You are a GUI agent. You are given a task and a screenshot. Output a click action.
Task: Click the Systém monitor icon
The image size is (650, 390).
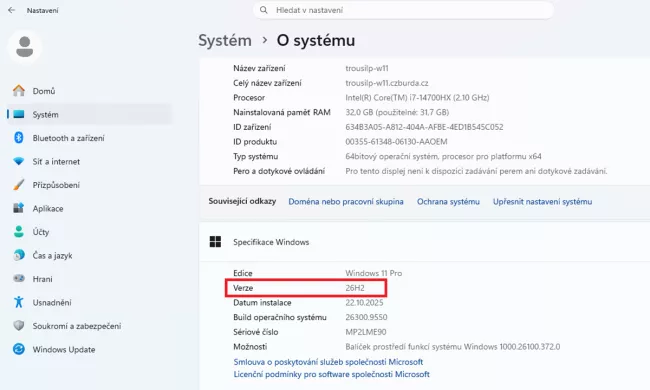point(19,114)
